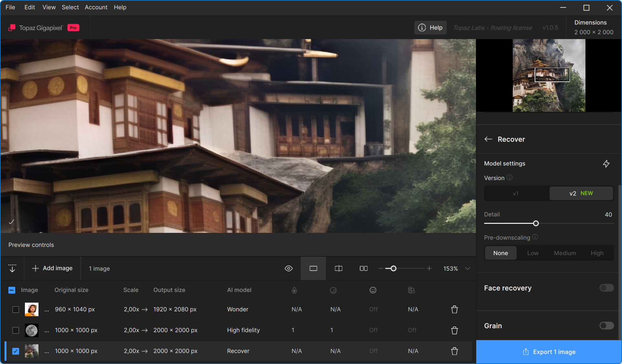
Task: Enable the Face recovery switch
Action: coord(606,288)
